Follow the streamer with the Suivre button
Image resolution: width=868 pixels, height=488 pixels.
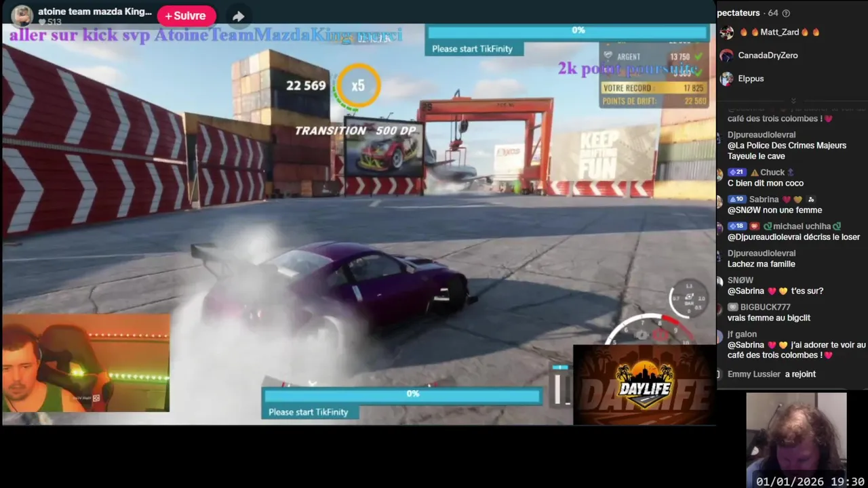186,16
